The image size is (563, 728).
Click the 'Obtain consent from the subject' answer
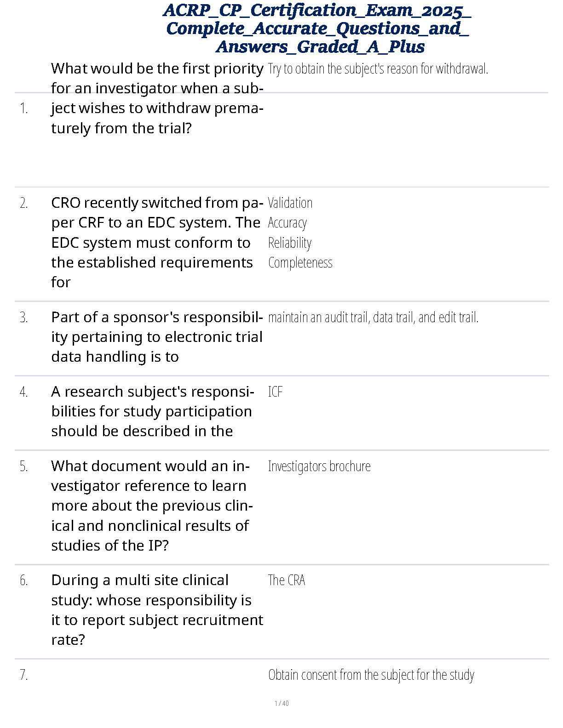tap(371, 675)
